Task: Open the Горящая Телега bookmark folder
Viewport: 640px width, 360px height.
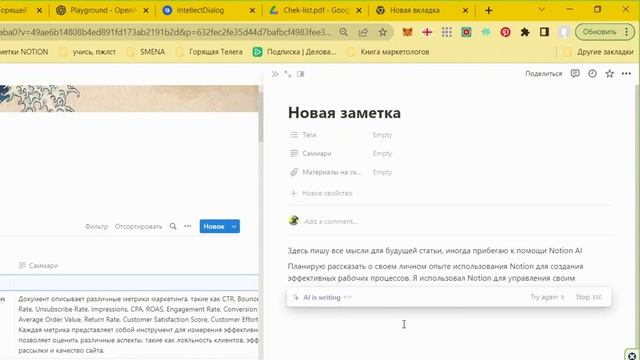Action: click(x=209, y=52)
